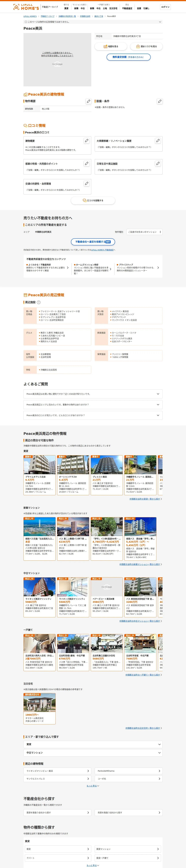The height and width of the screenshot is (868, 186).
Task: Click chevron on 賃貸を取扱う会社から探す
Action: (x=88, y=812)
